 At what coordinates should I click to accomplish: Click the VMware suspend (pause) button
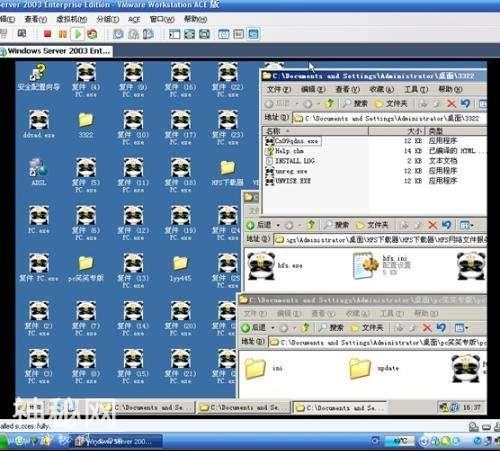pyautogui.click(x=63, y=34)
